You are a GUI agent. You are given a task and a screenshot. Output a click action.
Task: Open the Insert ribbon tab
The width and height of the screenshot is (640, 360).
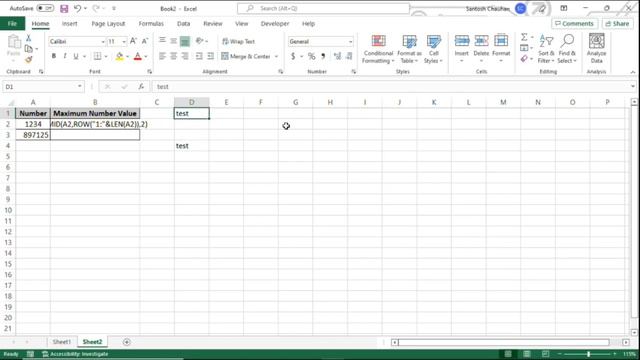pyautogui.click(x=69, y=24)
